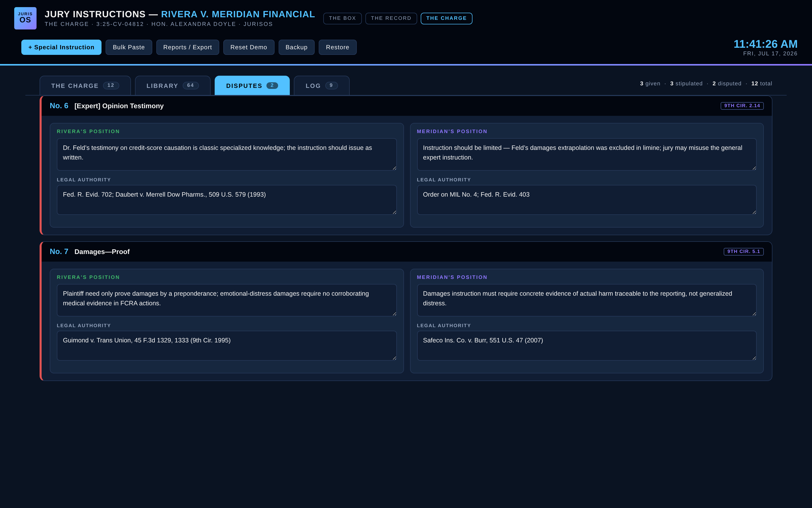Screen dimensions: 812x508
Task: Edit Rivera's position on preponderance damages
Action: (227, 300)
